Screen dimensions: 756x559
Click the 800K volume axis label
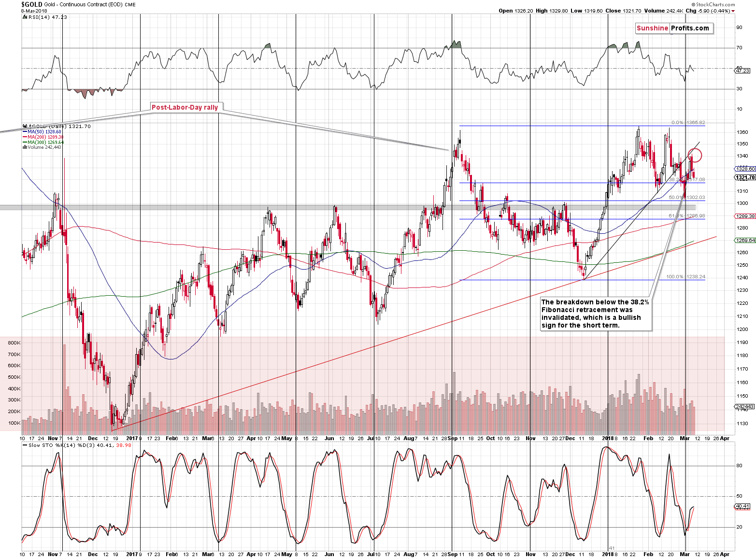[x=14, y=343]
